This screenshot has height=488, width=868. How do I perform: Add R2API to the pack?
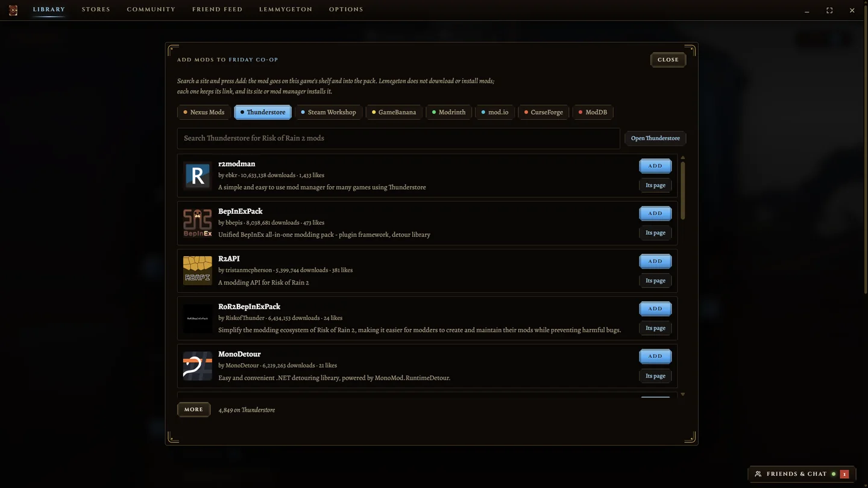click(655, 261)
